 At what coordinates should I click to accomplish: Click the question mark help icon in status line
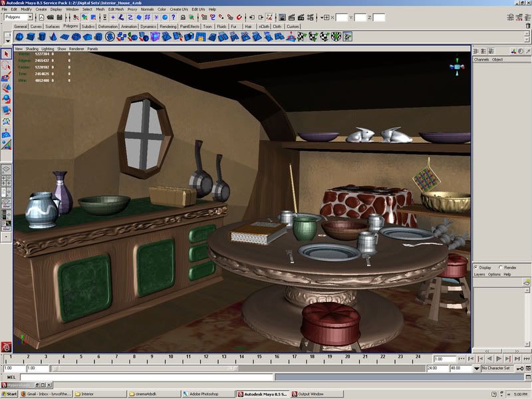[x=174, y=17]
